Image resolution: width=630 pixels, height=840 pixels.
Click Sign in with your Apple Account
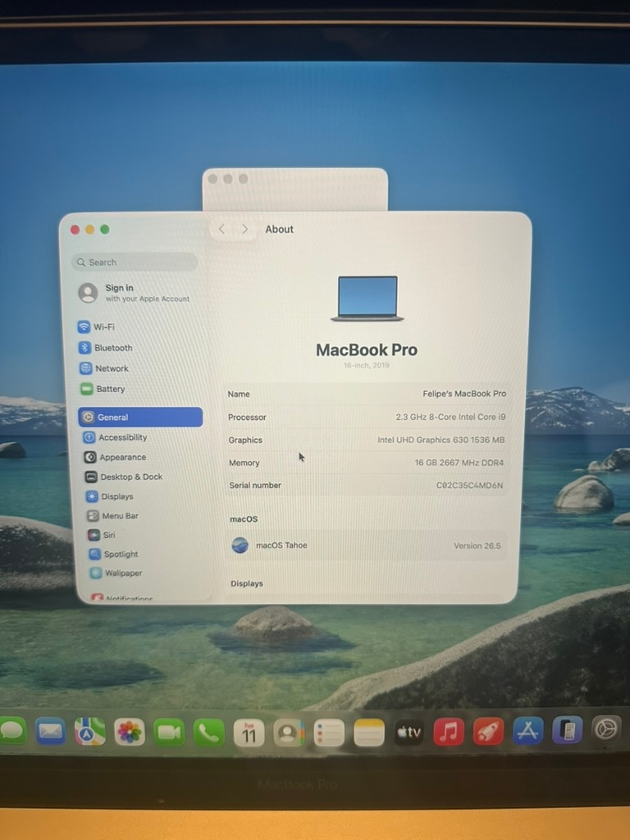click(135, 293)
